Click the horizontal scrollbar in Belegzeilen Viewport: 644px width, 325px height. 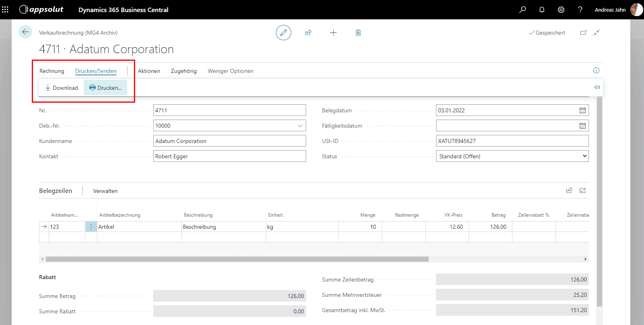(237, 259)
